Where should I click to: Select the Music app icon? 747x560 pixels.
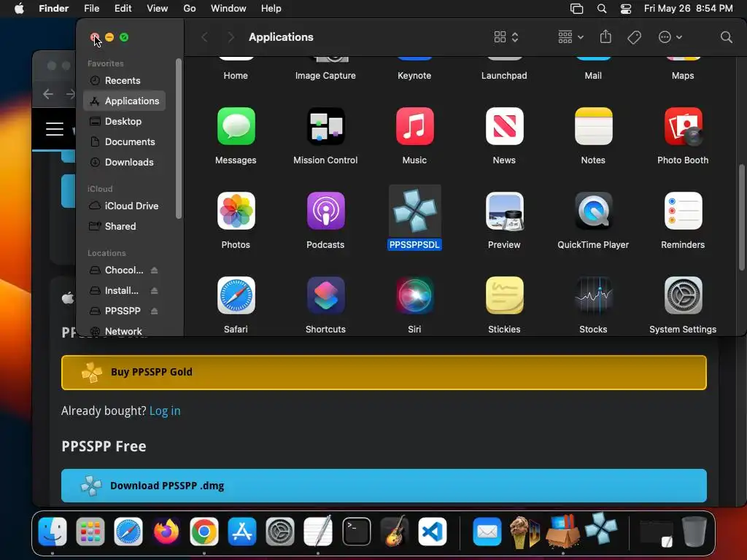[x=414, y=126]
